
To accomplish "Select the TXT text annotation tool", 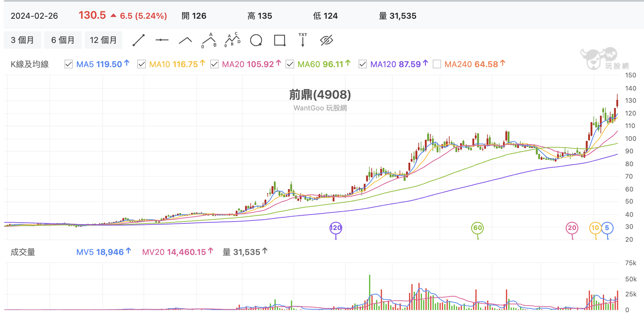I will click(303, 40).
